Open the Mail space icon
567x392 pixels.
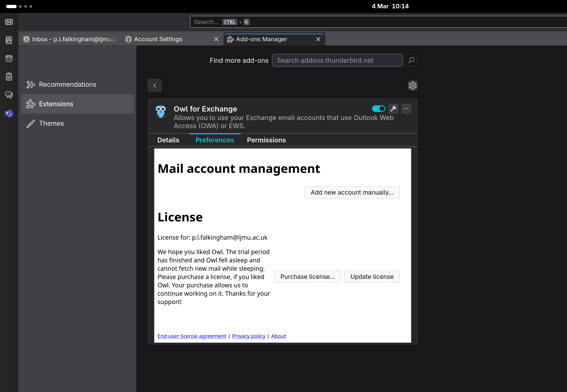pyautogui.click(x=9, y=22)
